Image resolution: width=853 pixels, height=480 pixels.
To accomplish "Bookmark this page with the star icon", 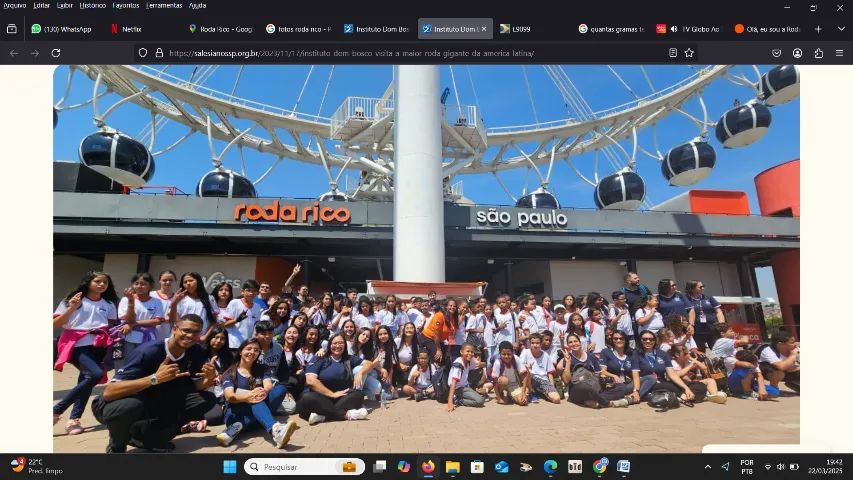I will tap(689, 53).
